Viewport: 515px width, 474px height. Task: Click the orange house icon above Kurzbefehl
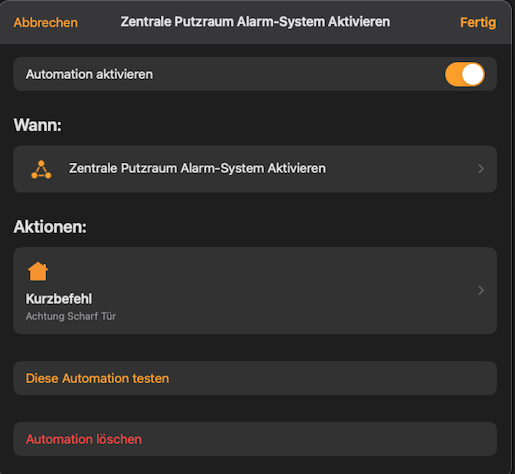tap(38, 271)
